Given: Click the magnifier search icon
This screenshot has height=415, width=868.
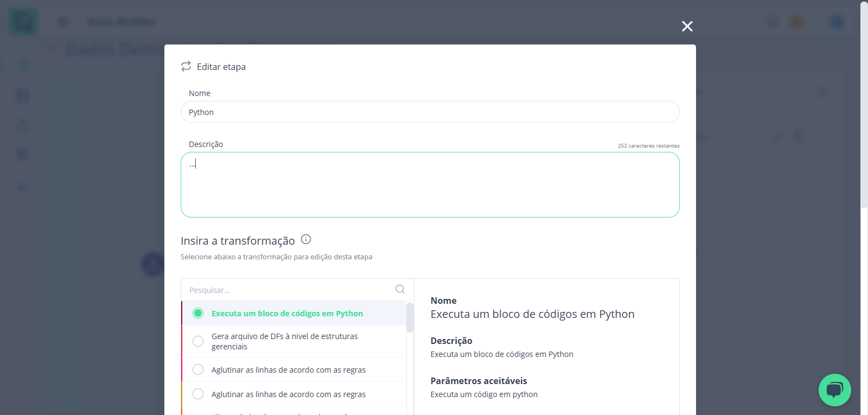Looking at the screenshot, I should (400, 289).
